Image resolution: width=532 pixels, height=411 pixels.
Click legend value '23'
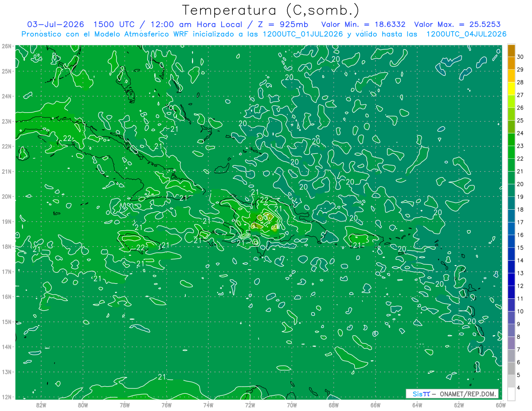click(520, 146)
